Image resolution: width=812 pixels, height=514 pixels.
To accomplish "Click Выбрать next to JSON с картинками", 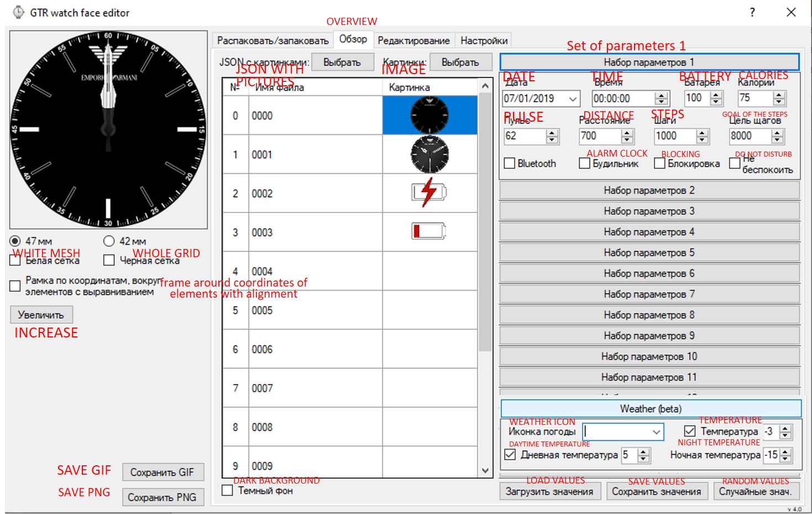I will 342,63.
